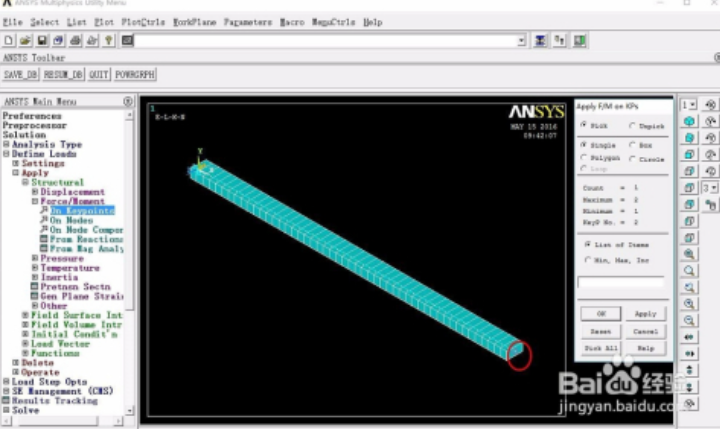Choose the Box picking mode

632,145
